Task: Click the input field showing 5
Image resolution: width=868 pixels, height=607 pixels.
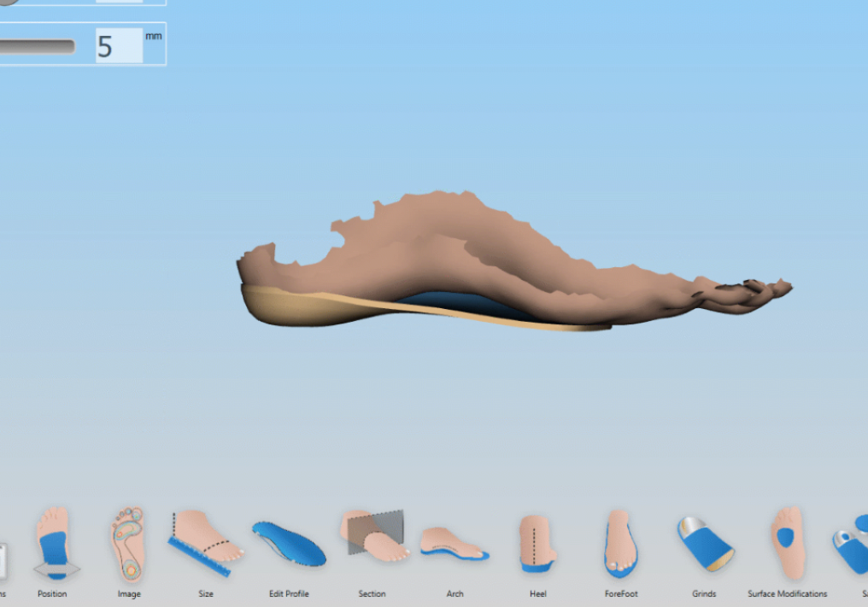Action: (118, 46)
